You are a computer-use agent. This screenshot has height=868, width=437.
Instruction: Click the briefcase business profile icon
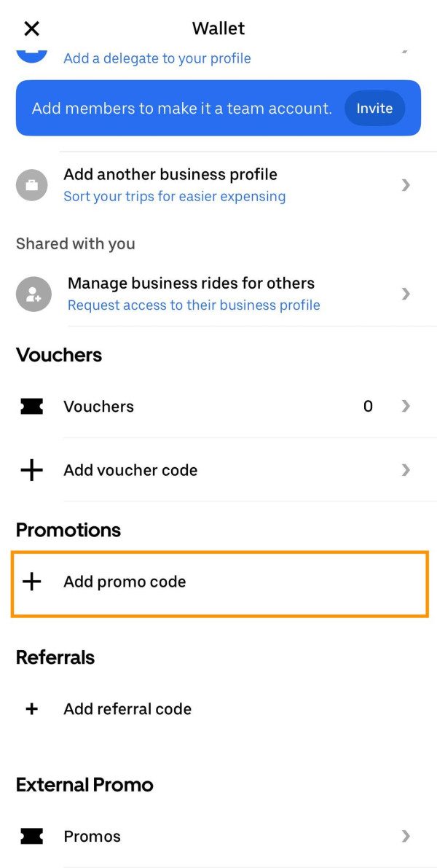pos(32,184)
